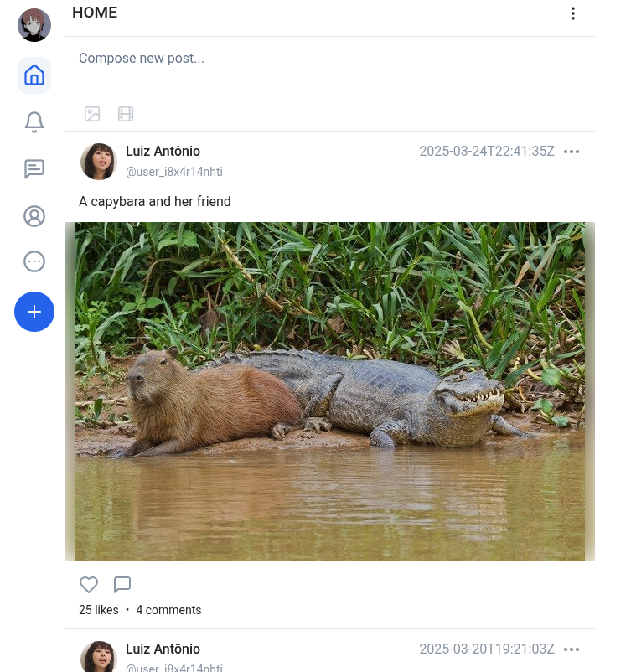This screenshot has width=631, height=672.
Task: Click your avatar in the sidebar top
Action: coord(34,25)
